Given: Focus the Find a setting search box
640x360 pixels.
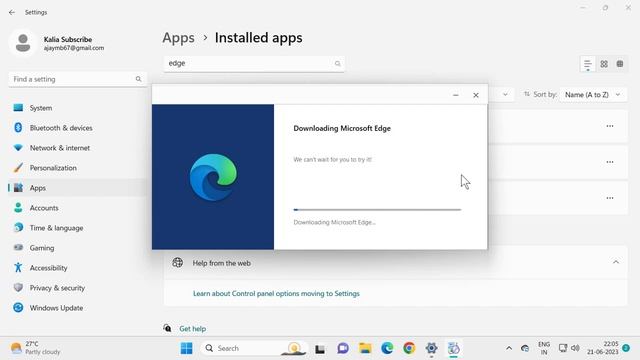Looking at the screenshot, I should tap(78, 79).
